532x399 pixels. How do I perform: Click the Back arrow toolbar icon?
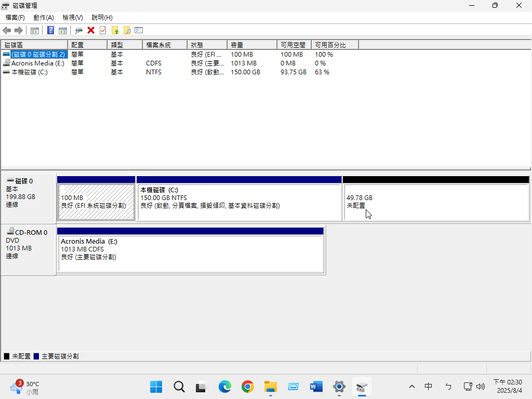tap(7, 30)
